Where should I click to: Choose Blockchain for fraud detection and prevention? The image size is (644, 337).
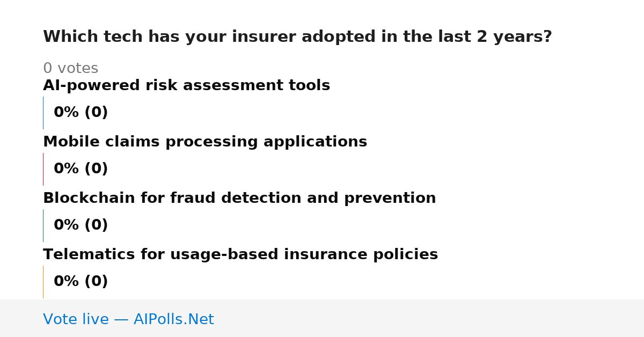(x=239, y=199)
